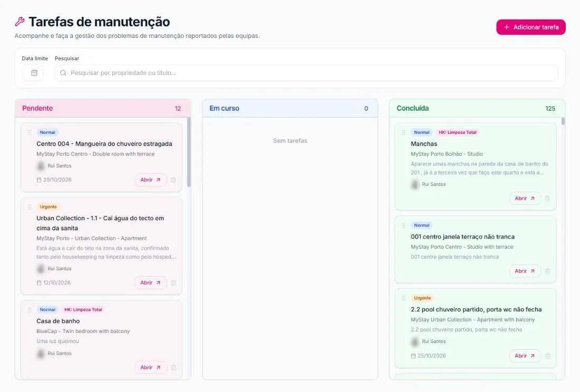Screen dimensions: 580x392
Task: Grab drag handle of Mangueira do chuveiro card
Action: point(30,132)
